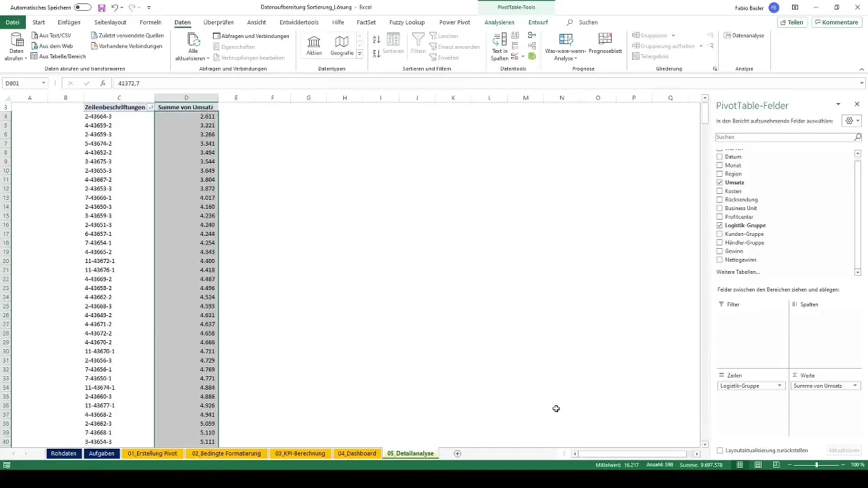This screenshot has width=868, height=488.
Task: Open the Power Pivot tab
Action: 454,22
